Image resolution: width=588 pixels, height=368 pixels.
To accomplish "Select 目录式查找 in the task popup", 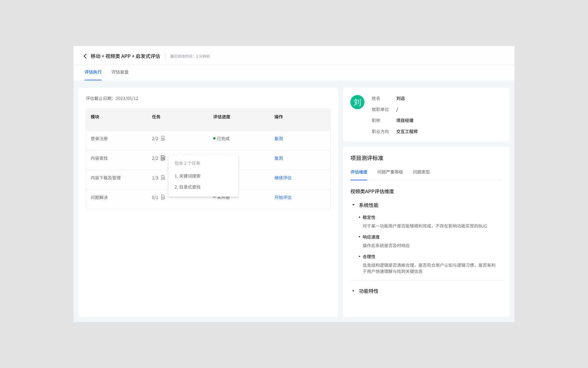I will (187, 187).
